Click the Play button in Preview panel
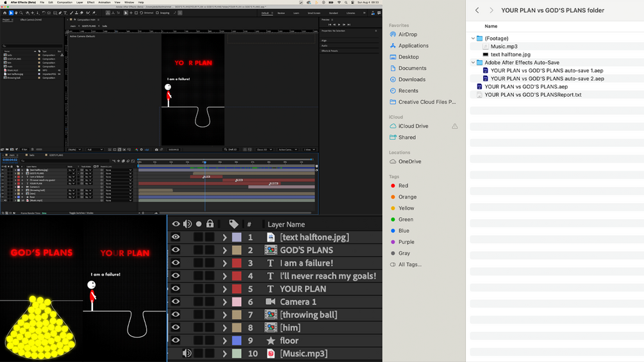Image resolution: width=644 pixels, height=362 pixels. point(339,24)
